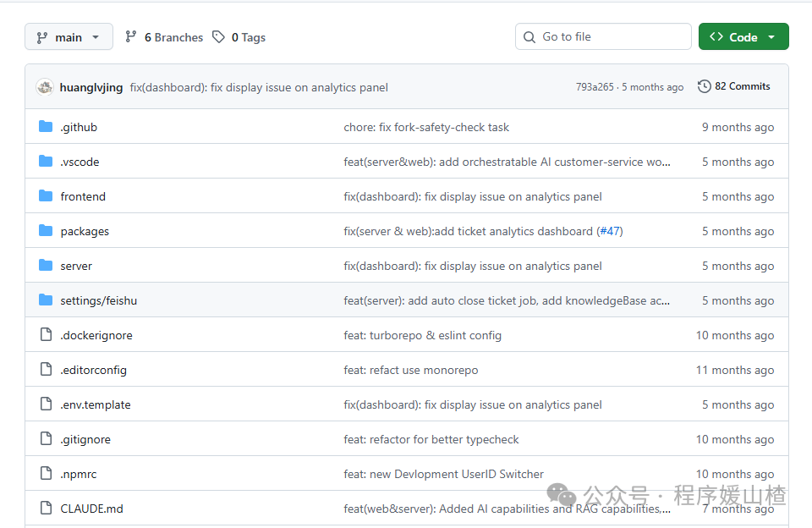Click the .github folder icon

(x=46, y=127)
